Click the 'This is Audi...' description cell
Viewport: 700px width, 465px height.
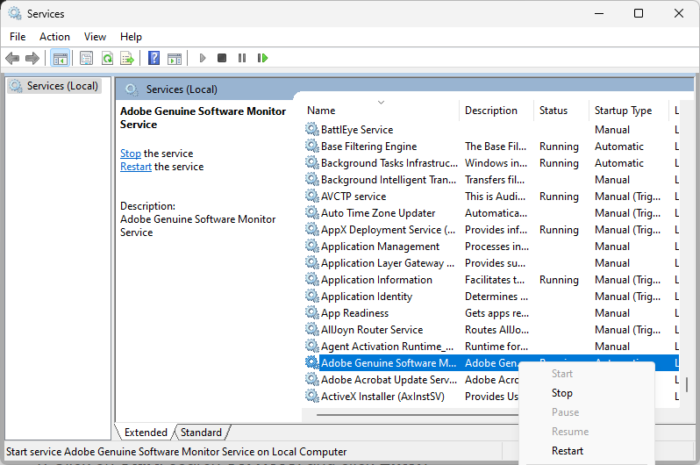click(495, 196)
